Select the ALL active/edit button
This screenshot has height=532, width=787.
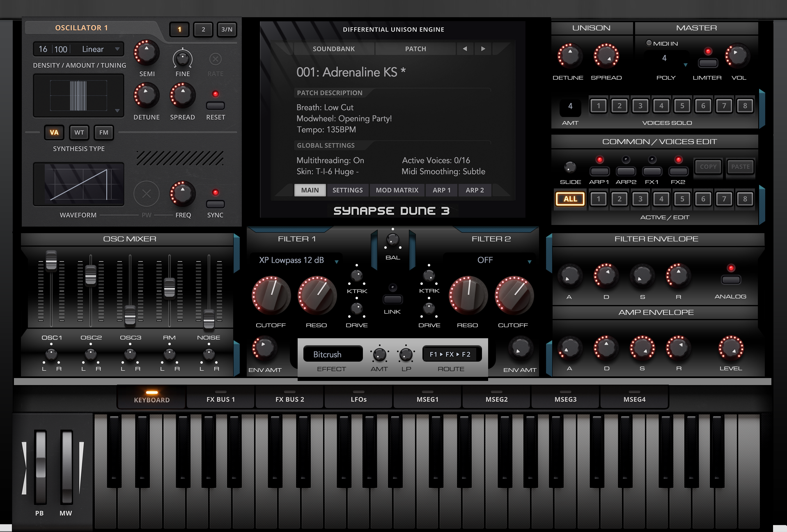coord(570,199)
